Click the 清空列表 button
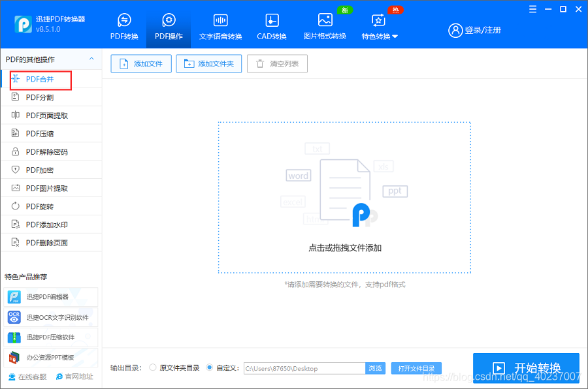The height and width of the screenshot is (389, 588). click(x=277, y=64)
